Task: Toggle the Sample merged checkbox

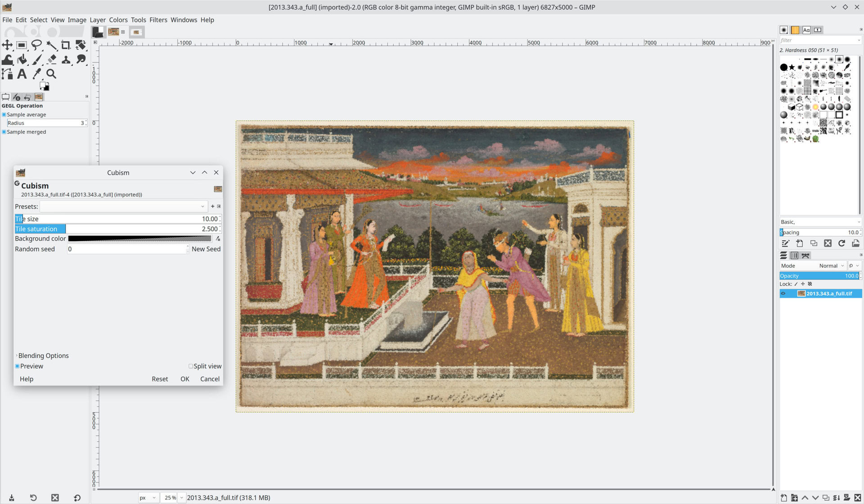Action: coord(4,132)
